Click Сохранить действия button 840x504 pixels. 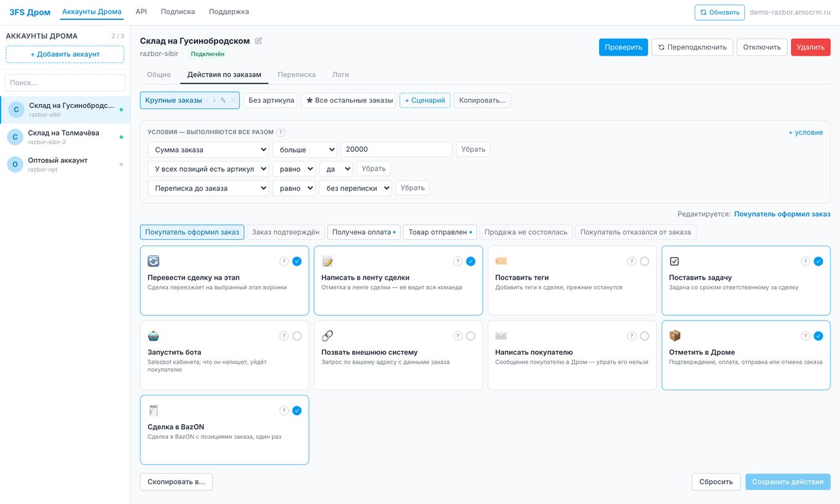pyautogui.click(x=788, y=482)
